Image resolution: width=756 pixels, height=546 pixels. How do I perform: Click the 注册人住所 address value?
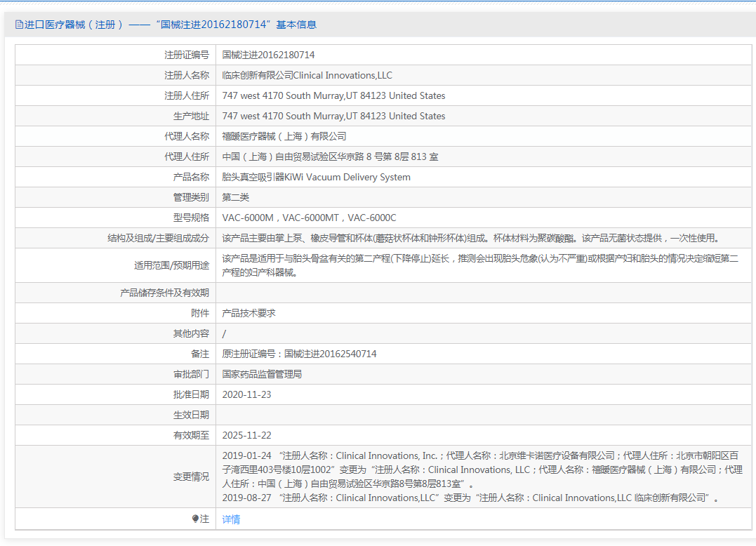pos(333,95)
